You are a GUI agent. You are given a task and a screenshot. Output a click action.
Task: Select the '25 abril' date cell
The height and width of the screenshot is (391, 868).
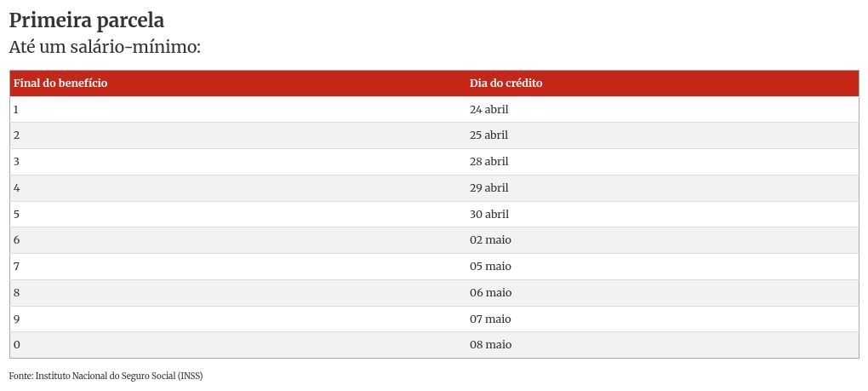(x=662, y=135)
